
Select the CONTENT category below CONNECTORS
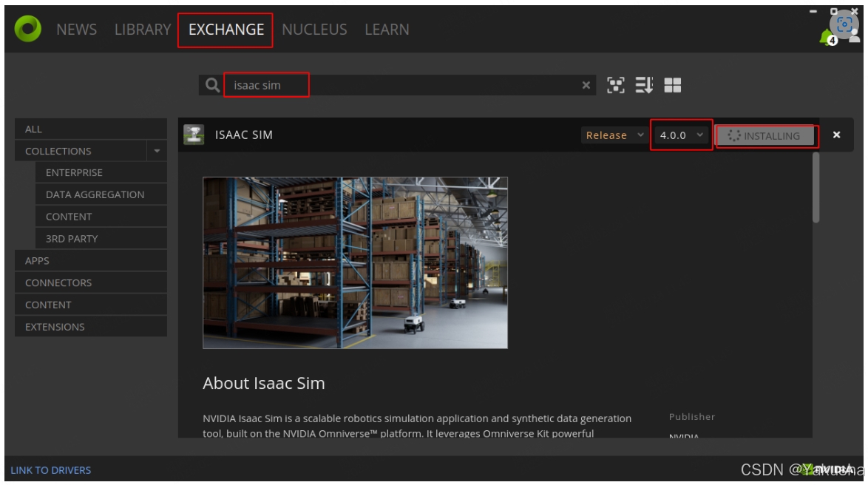(91, 305)
